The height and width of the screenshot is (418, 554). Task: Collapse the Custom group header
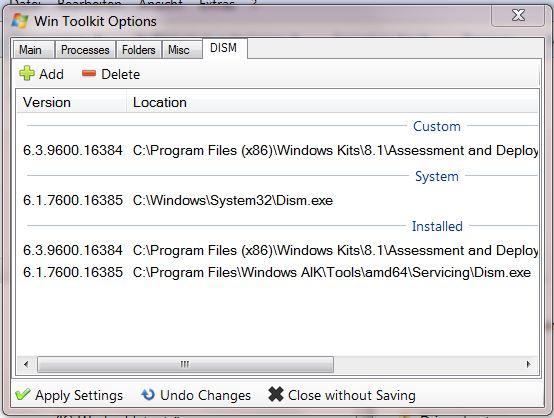(437, 126)
